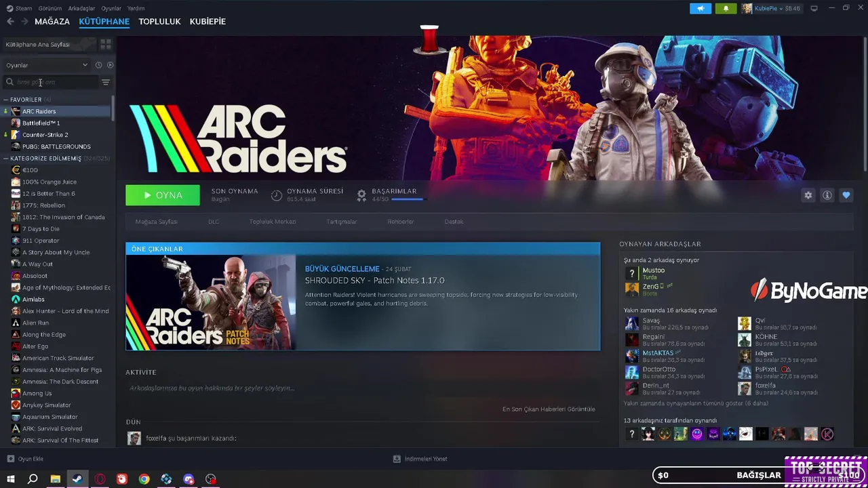Show all recent players link (6 daha)
This screenshot has height=488, width=868.
point(696,403)
